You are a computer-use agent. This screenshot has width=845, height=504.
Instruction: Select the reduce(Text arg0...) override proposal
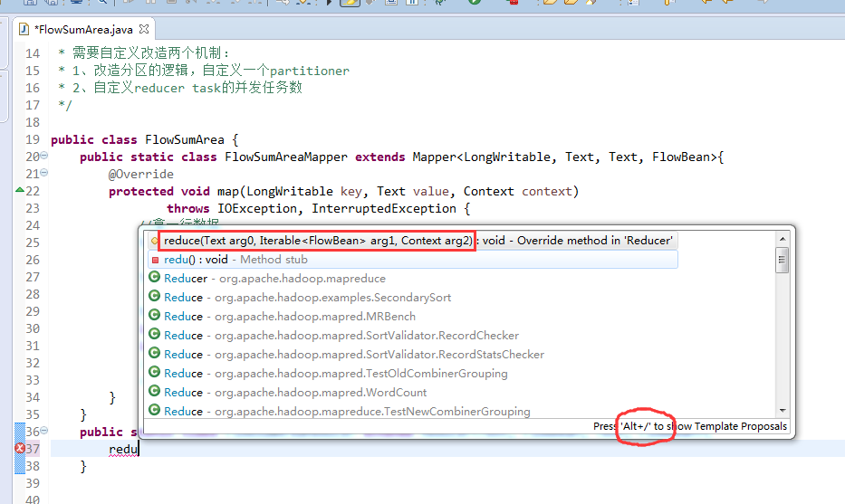[x=413, y=240]
